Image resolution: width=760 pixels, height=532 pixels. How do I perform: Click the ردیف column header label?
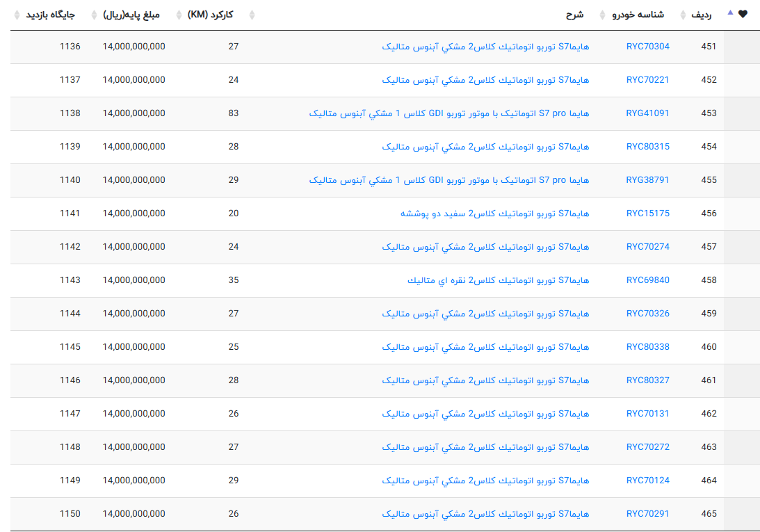[702, 15]
